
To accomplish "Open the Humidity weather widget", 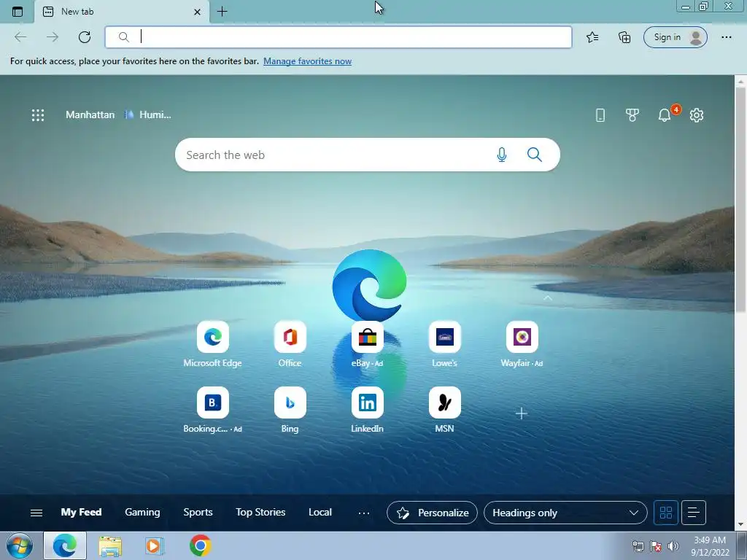I will pos(148,114).
